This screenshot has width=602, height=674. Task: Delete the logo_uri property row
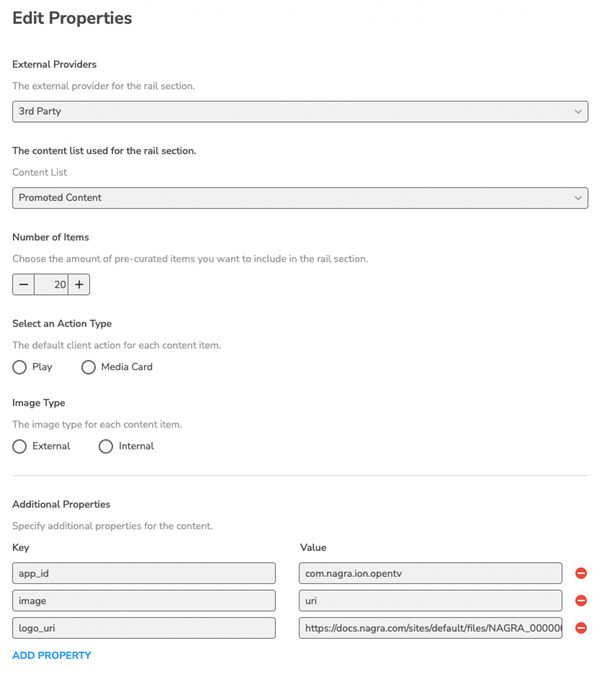pyautogui.click(x=581, y=628)
